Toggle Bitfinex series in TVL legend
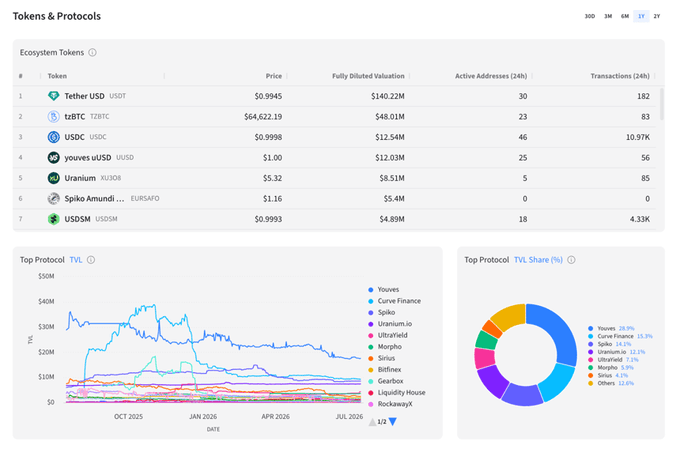Image resolution: width=680 pixels, height=449 pixels. coord(384,370)
